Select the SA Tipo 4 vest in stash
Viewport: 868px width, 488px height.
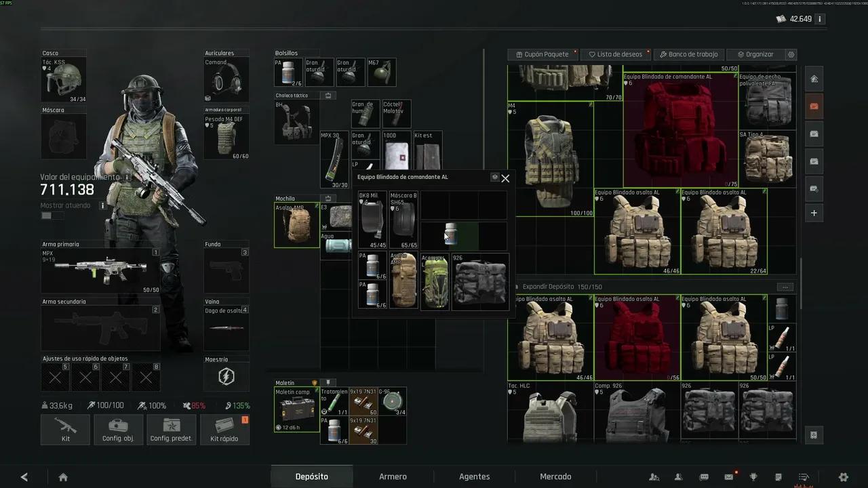(x=768, y=159)
